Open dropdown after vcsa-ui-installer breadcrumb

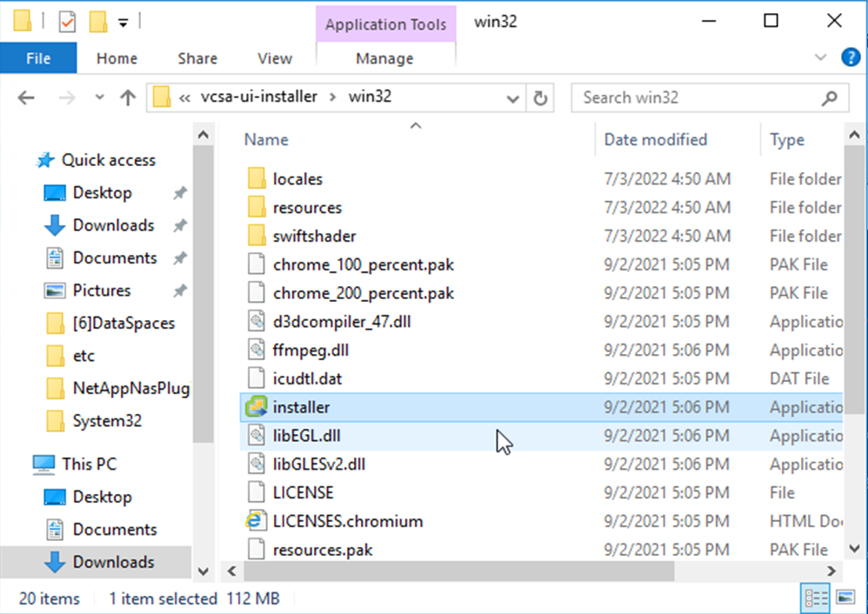333,97
